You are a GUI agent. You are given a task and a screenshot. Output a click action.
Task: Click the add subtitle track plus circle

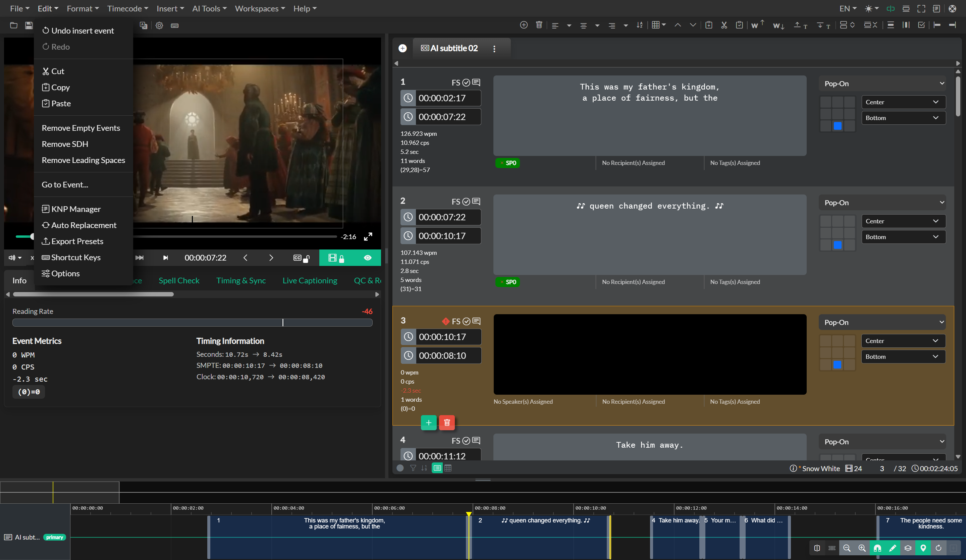coord(402,48)
